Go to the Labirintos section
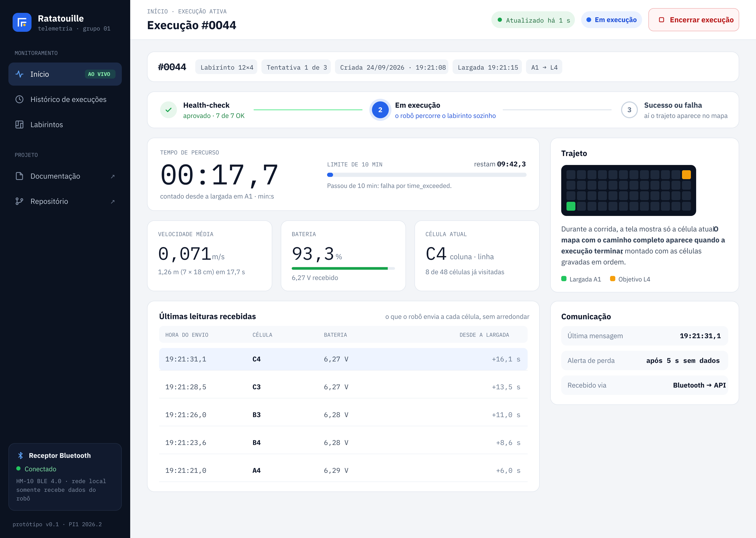756x538 pixels. 65,125
